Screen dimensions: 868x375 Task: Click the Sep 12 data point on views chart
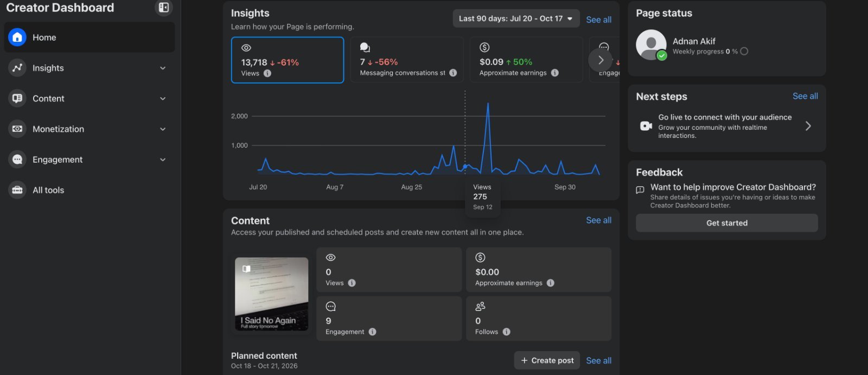[465, 166]
